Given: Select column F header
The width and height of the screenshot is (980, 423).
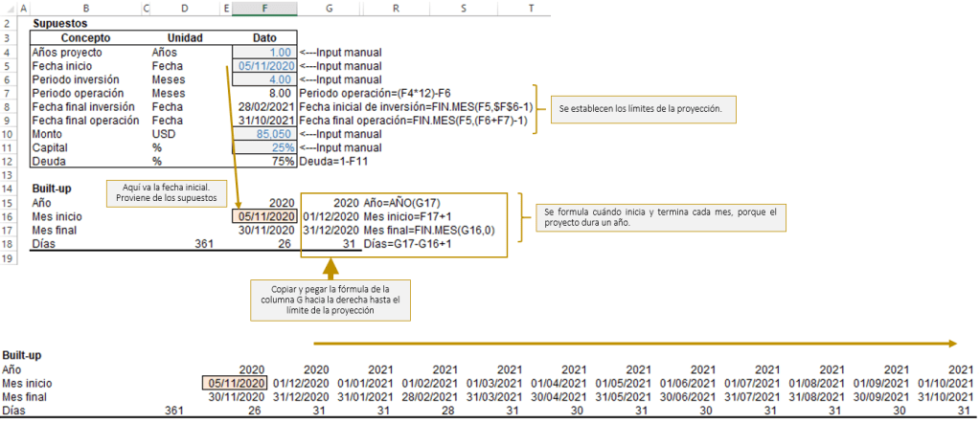Looking at the screenshot, I should click(x=264, y=9).
